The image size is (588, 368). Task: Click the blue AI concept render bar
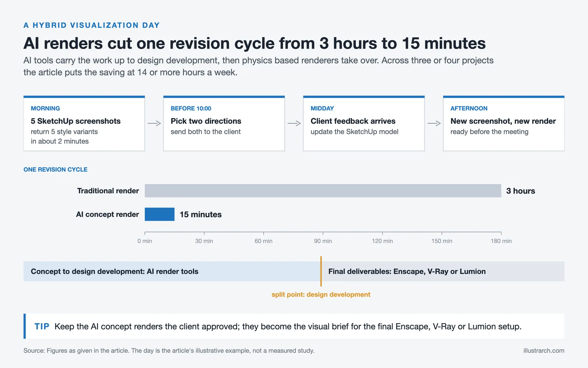coord(159,214)
